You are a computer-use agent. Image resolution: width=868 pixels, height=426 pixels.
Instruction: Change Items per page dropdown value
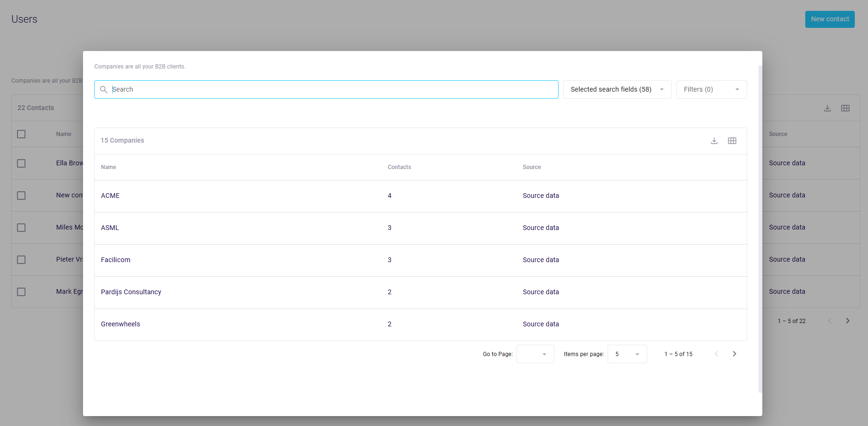(x=627, y=354)
